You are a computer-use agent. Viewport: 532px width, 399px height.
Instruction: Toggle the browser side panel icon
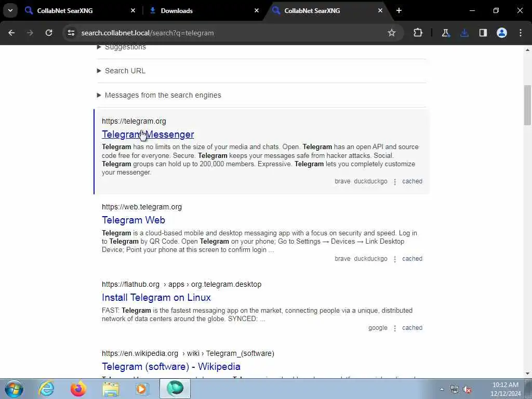[x=483, y=33]
